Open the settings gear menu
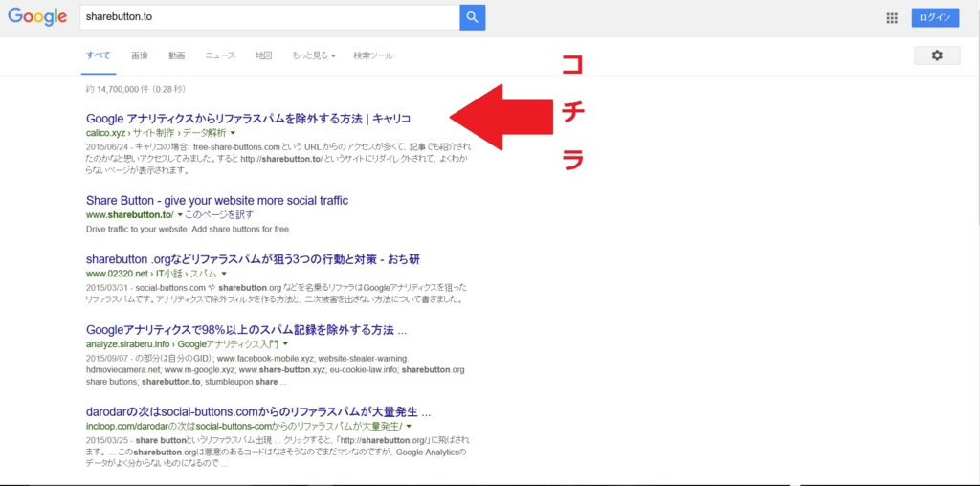980x486 pixels. (937, 55)
